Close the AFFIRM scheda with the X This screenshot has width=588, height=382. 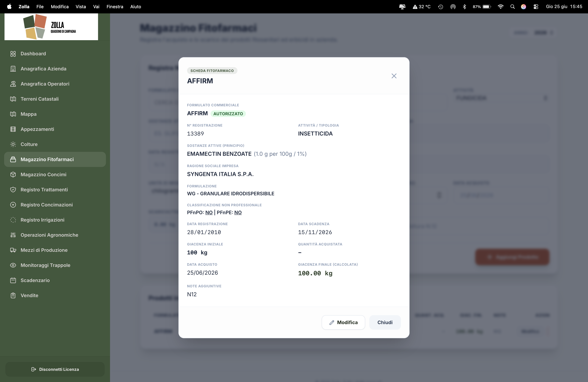click(x=394, y=76)
